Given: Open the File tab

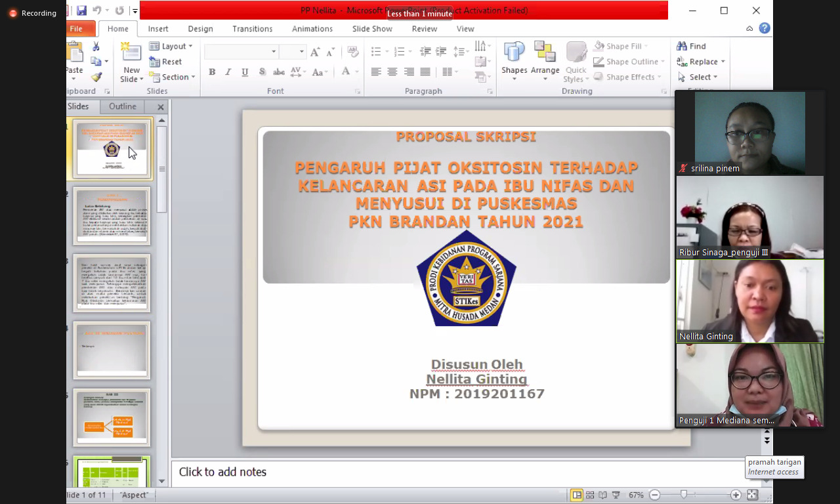Looking at the screenshot, I should [76, 28].
